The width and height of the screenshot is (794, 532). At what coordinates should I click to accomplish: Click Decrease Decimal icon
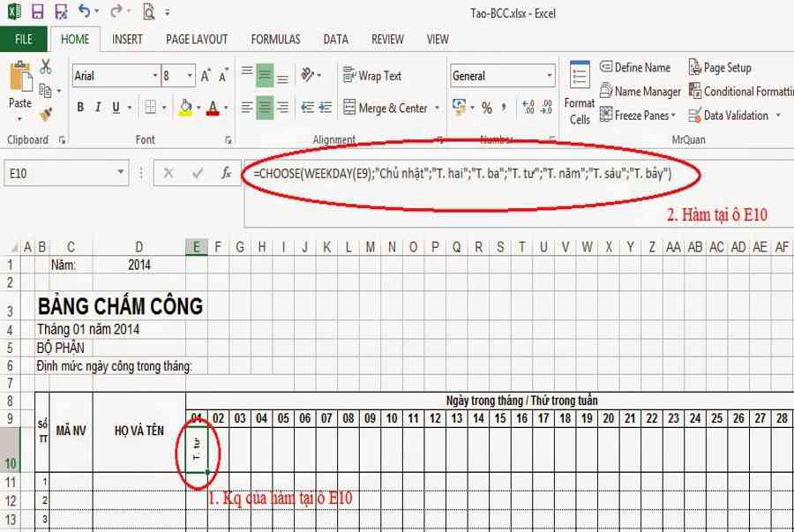pos(546,108)
